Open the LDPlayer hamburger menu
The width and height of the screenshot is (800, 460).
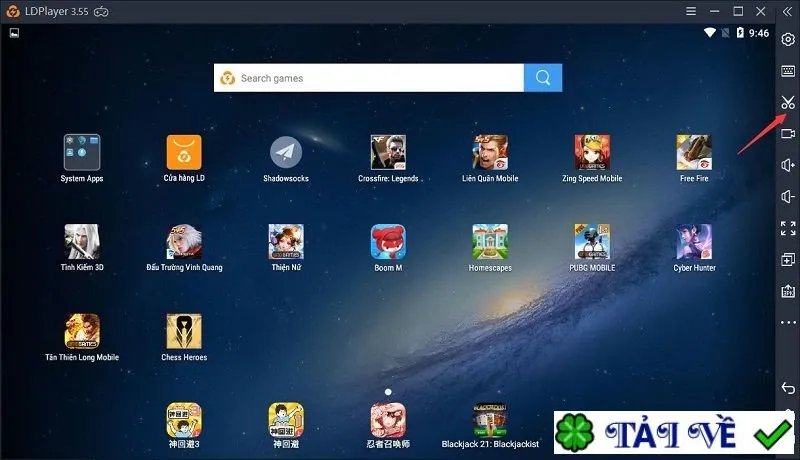(691, 11)
